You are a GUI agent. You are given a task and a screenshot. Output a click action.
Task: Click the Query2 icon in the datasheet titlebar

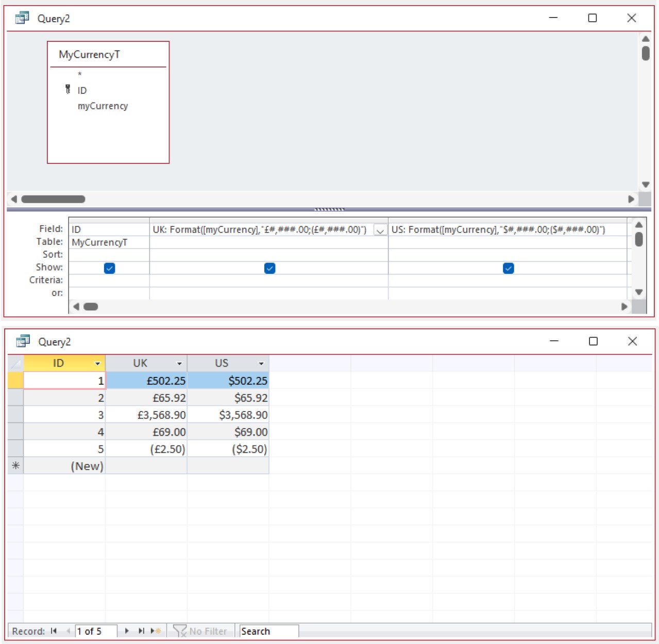tap(23, 341)
